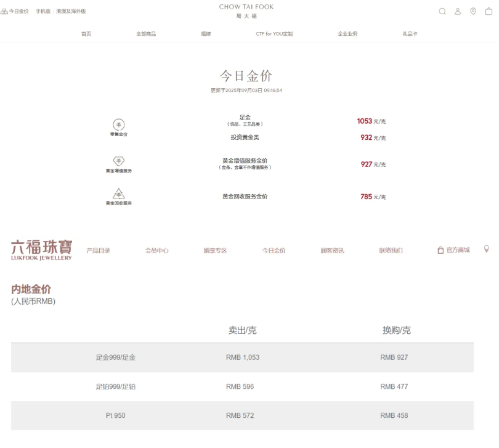Click the 黄金增值服务 diamond icon

[x=118, y=161]
